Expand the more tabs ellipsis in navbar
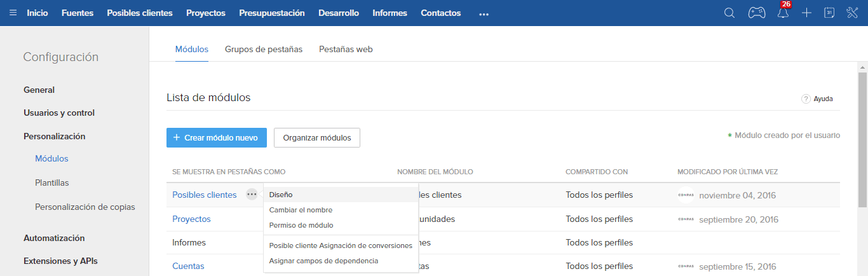 484,13
